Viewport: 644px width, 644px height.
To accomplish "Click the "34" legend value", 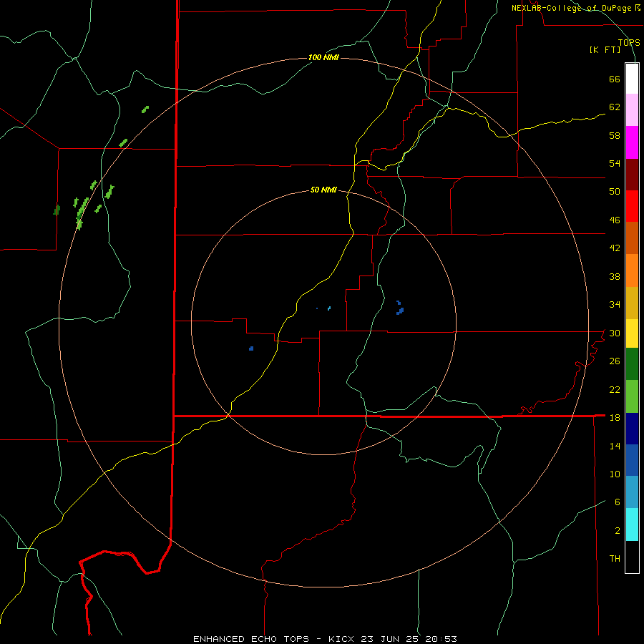I will click(x=615, y=304).
